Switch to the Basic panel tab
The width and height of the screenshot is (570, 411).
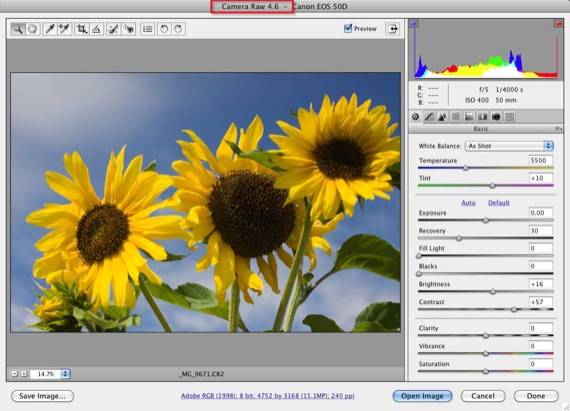pyautogui.click(x=416, y=117)
